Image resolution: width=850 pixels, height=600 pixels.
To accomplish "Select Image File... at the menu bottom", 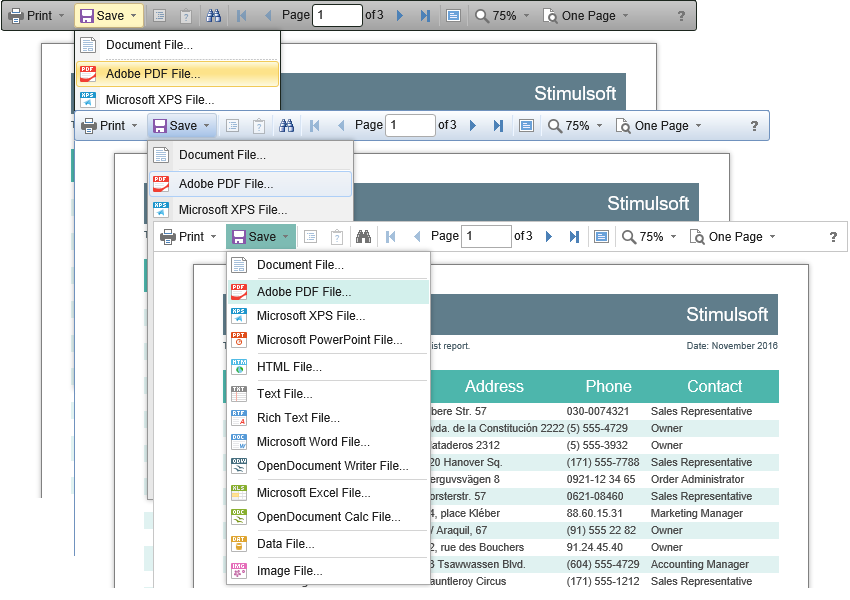I will pos(289,571).
